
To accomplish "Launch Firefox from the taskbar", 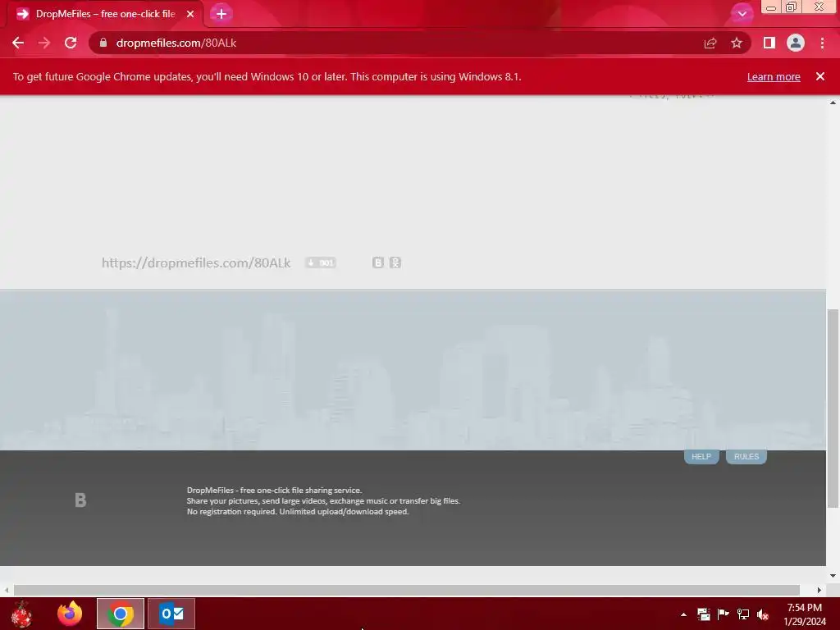I will point(70,614).
